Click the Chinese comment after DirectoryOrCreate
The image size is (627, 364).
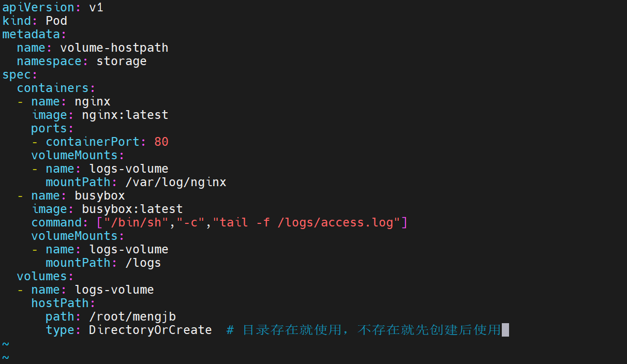[371, 330]
